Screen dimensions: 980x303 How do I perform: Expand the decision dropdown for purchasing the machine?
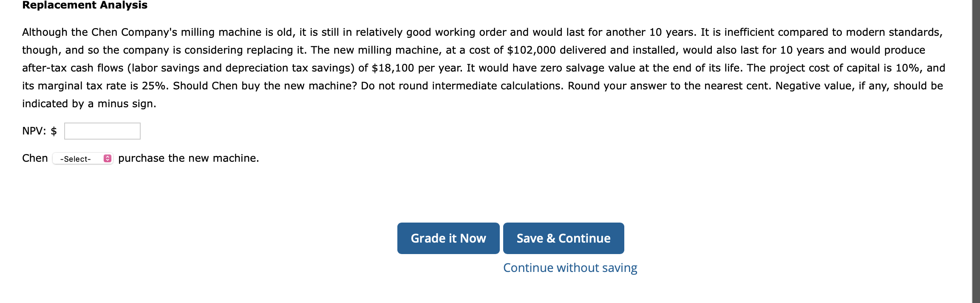(82, 158)
